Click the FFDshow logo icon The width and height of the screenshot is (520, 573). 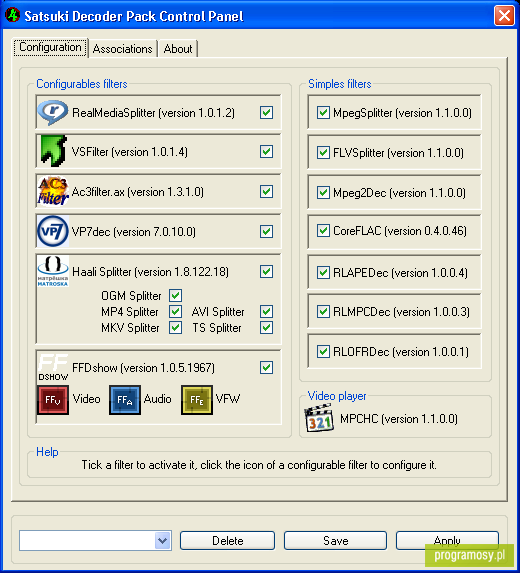[x=53, y=367]
